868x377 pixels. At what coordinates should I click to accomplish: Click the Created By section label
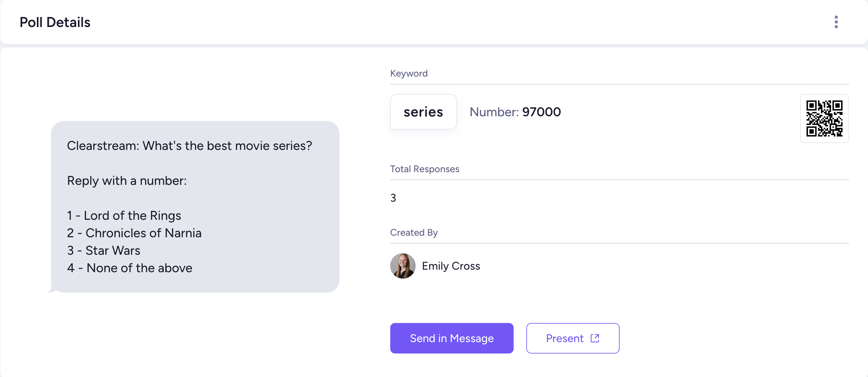[413, 232]
